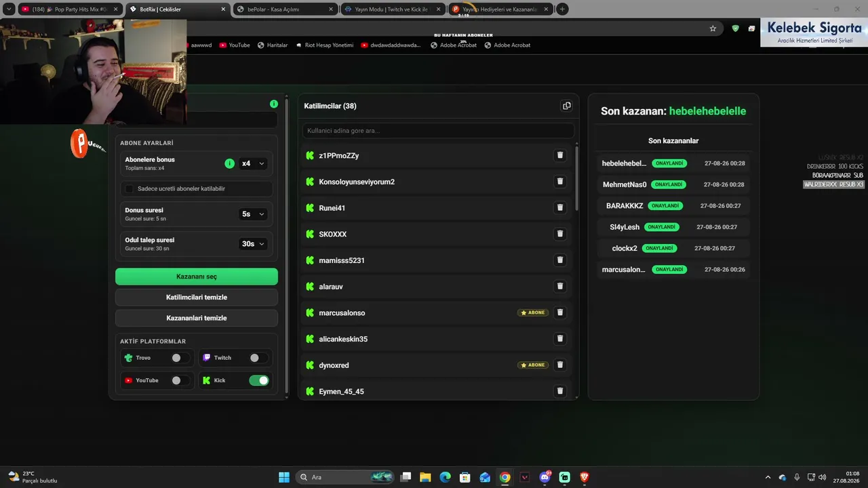Open Yayin Modu Twitch ve Kick tab

click(x=392, y=9)
